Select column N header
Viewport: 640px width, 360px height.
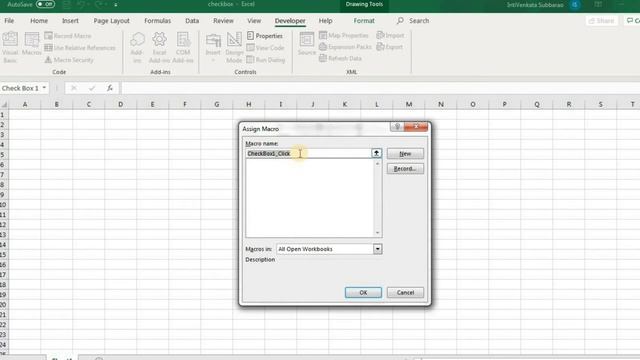pyautogui.click(x=441, y=104)
